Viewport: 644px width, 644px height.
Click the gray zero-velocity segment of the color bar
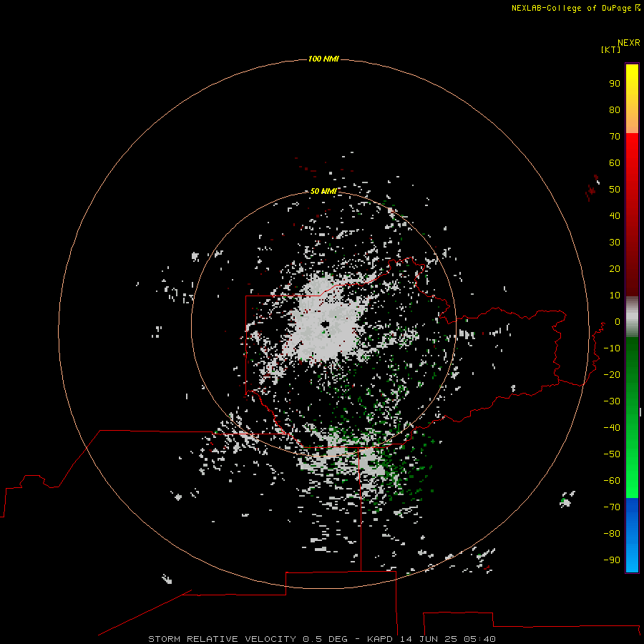click(x=632, y=317)
